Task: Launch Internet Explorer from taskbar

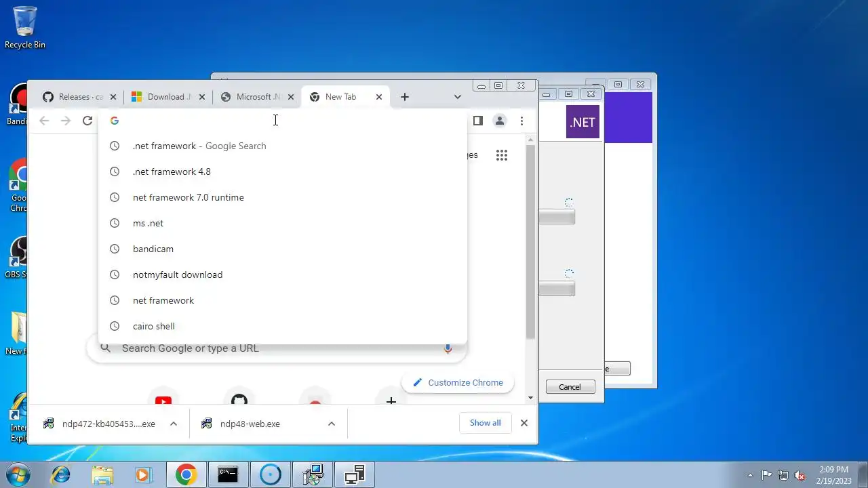Action: pos(60,475)
